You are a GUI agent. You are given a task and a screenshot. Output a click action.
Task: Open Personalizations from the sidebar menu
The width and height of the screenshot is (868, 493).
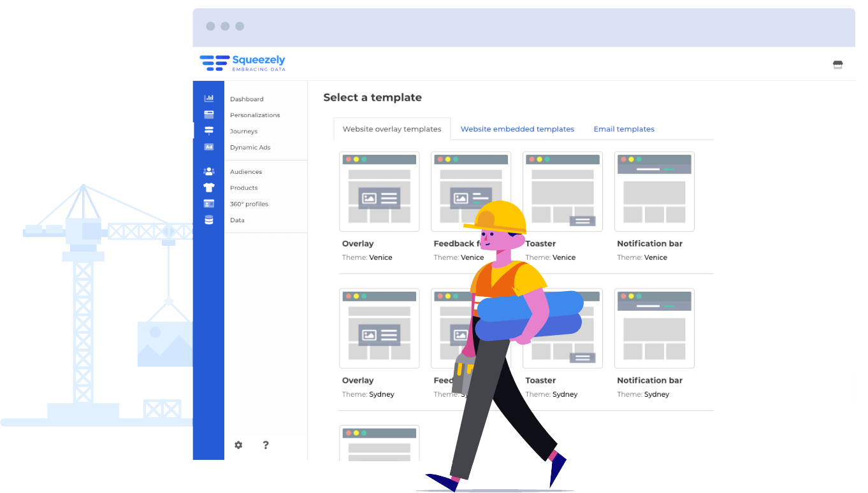click(x=255, y=115)
